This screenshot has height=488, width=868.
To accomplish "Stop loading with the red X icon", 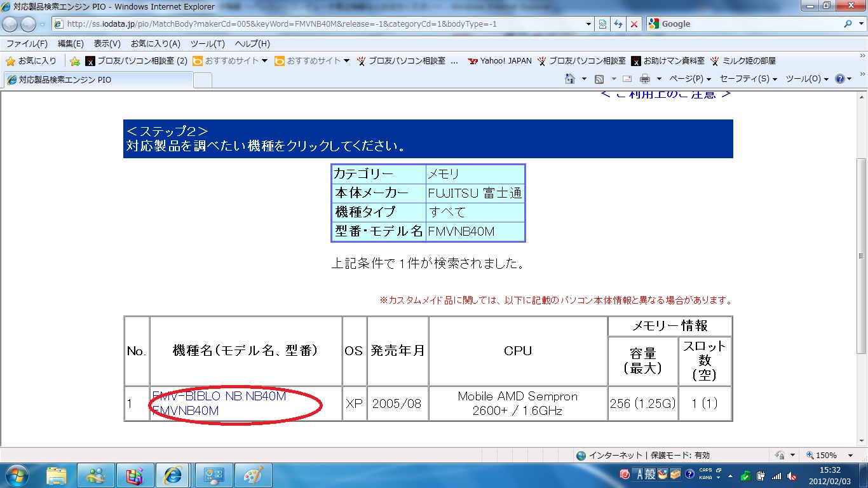I will point(634,24).
